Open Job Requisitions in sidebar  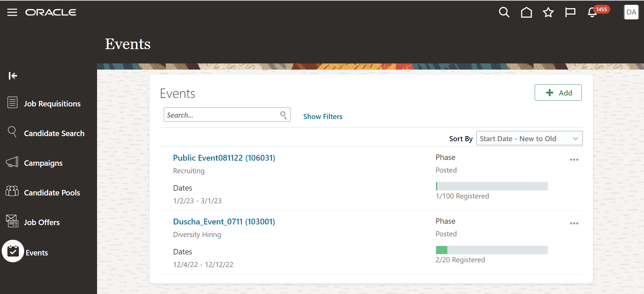point(52,104)
